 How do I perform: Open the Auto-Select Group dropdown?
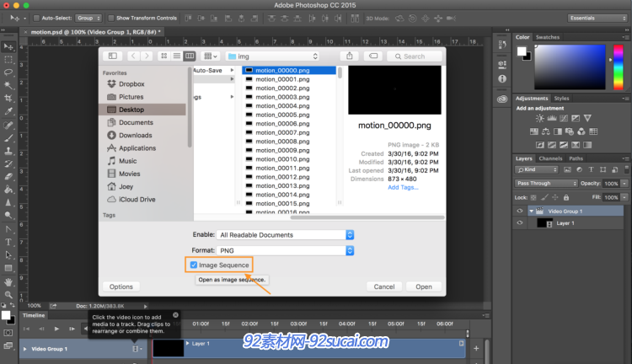pyautogui.click(x=88, y=19)
